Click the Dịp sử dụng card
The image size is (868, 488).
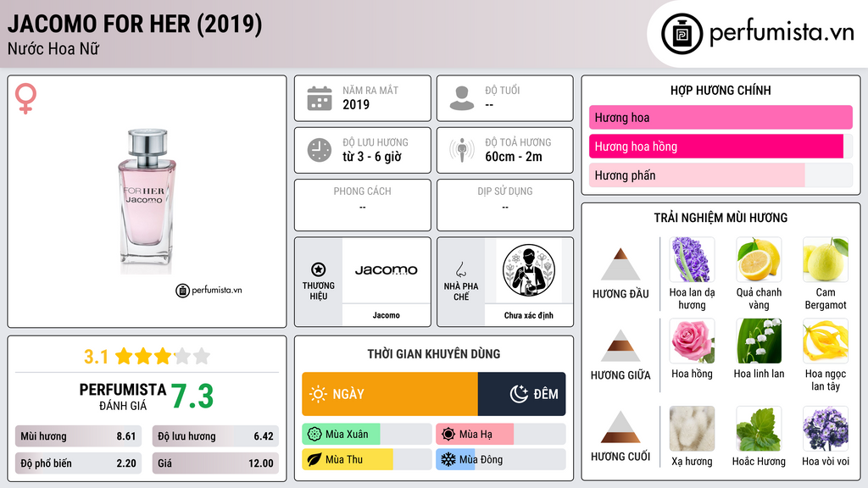point(505,205)
